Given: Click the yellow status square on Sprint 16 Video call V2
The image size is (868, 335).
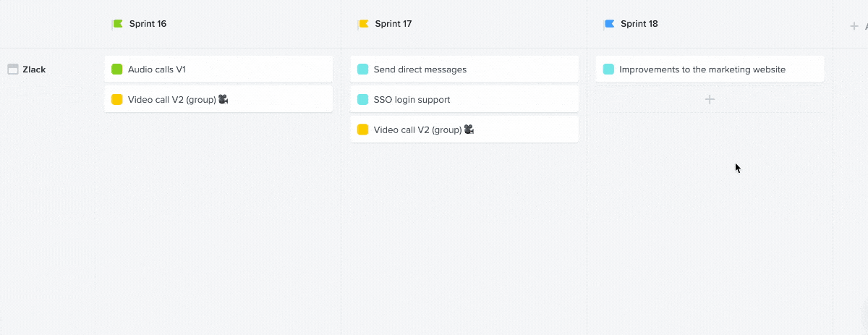Looking at the screenshot, I should [x=117, y=99].
